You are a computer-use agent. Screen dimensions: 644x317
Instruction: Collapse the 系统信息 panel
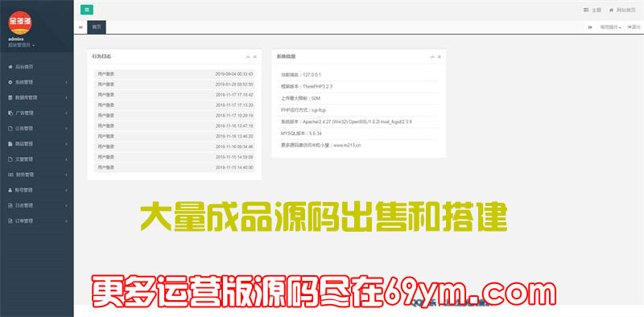[432, 56]
